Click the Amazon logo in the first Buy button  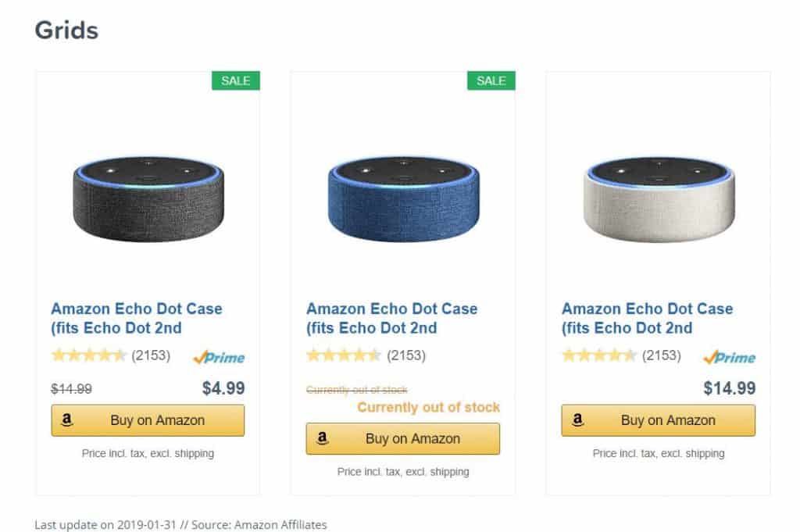[x=67, y=420]
